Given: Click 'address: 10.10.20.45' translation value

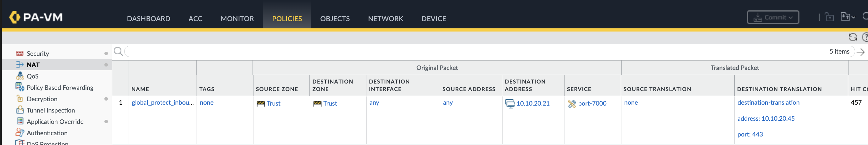Looking at the screenshot, I should coord(766,119).
